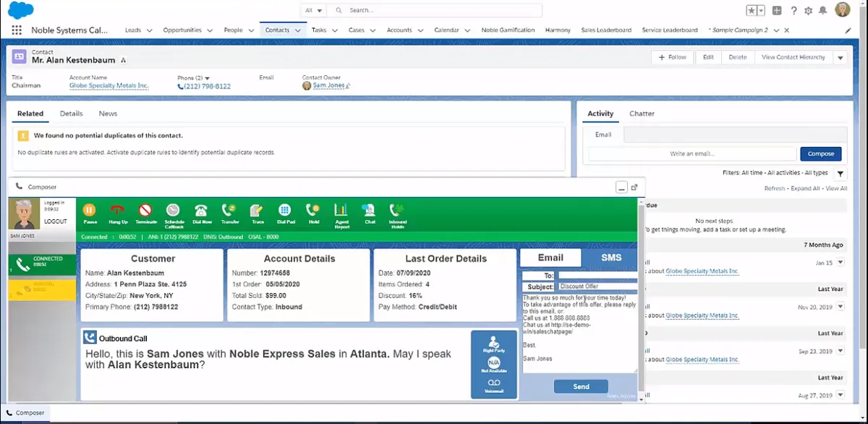
Task: Switch to the Details tab
Action: (71, 114)
